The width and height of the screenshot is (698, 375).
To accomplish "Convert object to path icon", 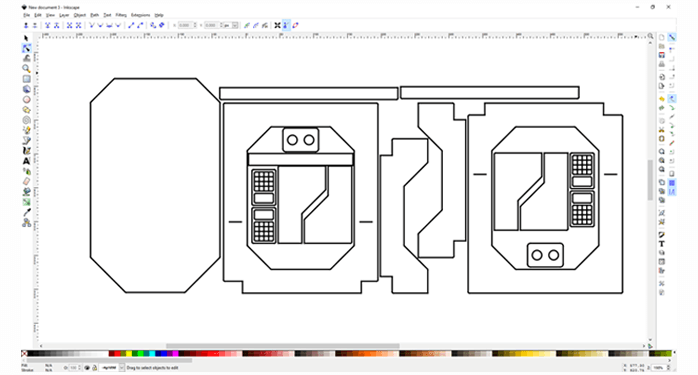I will [153, 25].
